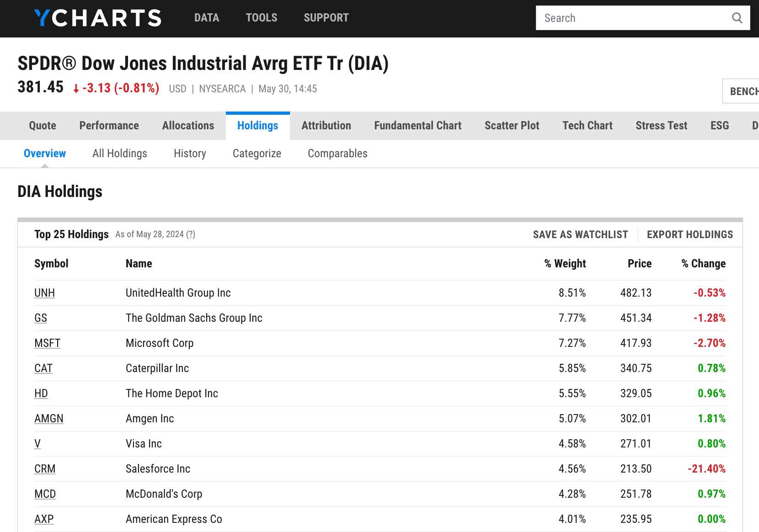The width and height of the screenshot is (759, 532).
Task: Open the TOOLS menu
Action: [x=262, y=18]
